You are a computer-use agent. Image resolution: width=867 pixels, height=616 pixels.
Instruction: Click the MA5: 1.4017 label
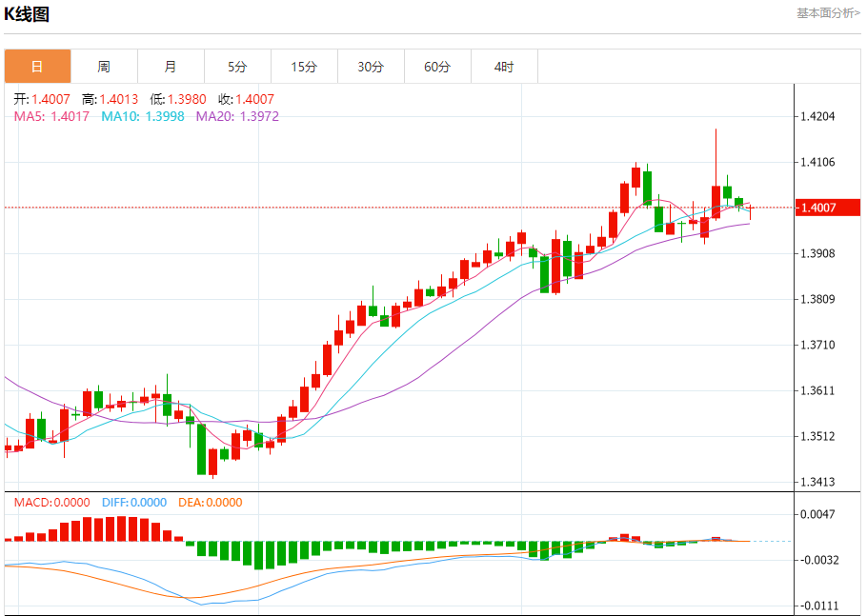point(51,116)
